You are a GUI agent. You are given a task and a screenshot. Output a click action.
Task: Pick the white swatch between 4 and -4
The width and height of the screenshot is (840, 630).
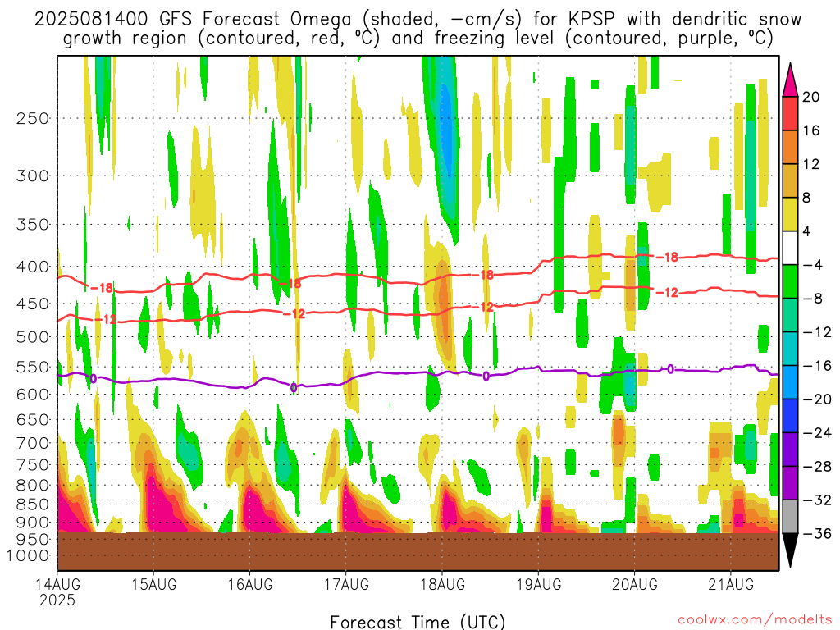[790, 248]
